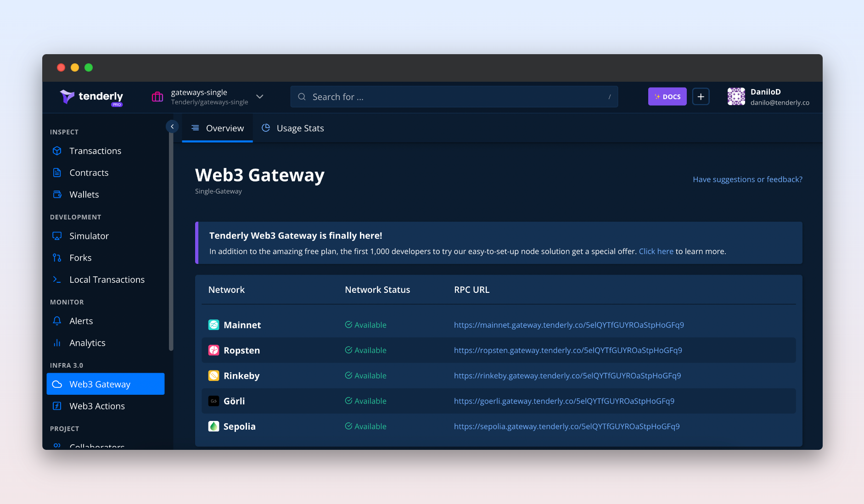
Task: Click the Mainnet RPC URL link
Action: click(x=568, y=325)
